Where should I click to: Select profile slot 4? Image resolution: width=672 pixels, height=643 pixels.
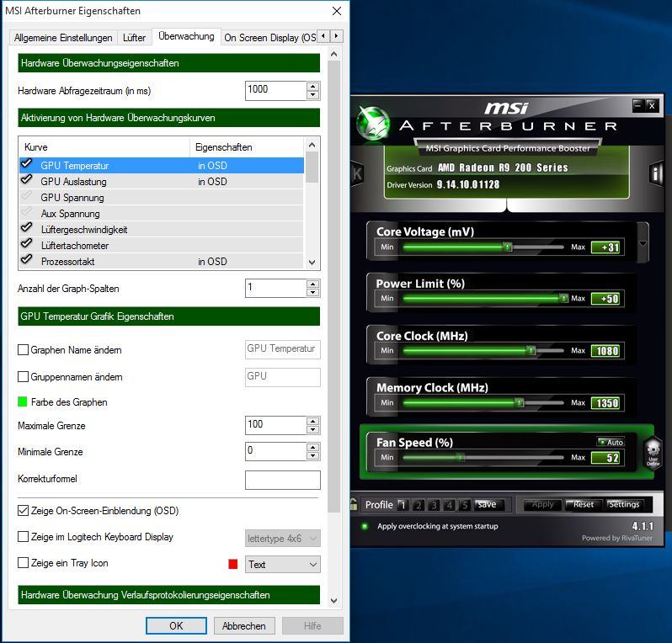449,505
